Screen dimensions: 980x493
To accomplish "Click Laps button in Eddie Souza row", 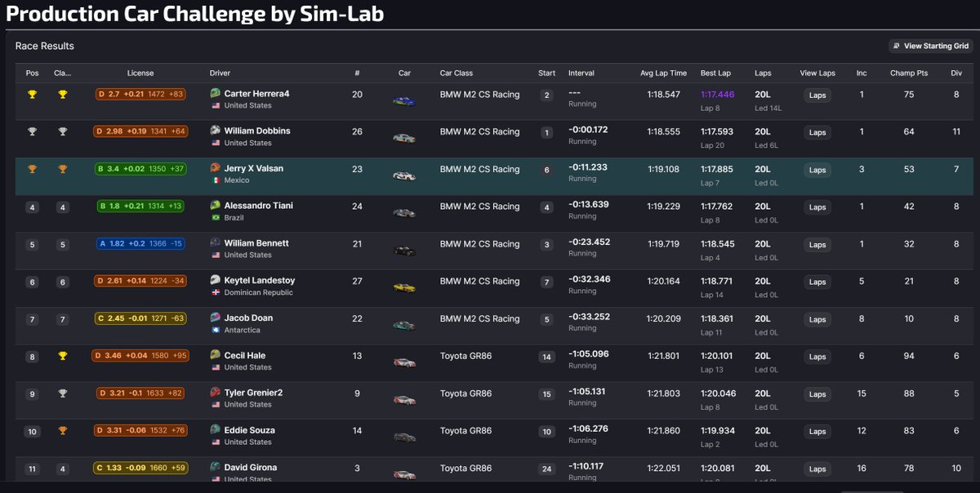I will tap(817, 432).
